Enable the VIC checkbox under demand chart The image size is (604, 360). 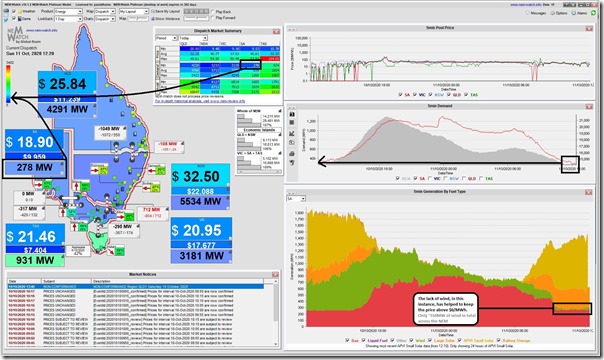(431, 179)
